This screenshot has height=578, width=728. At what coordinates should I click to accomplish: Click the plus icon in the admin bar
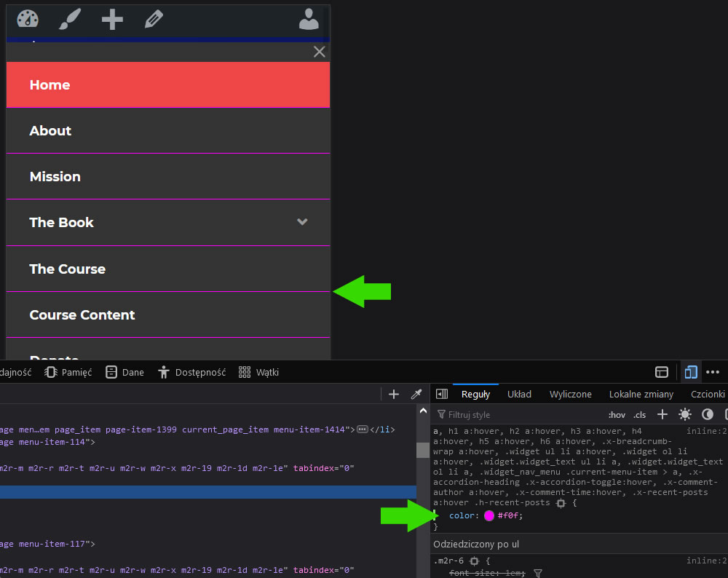point(112,19)
